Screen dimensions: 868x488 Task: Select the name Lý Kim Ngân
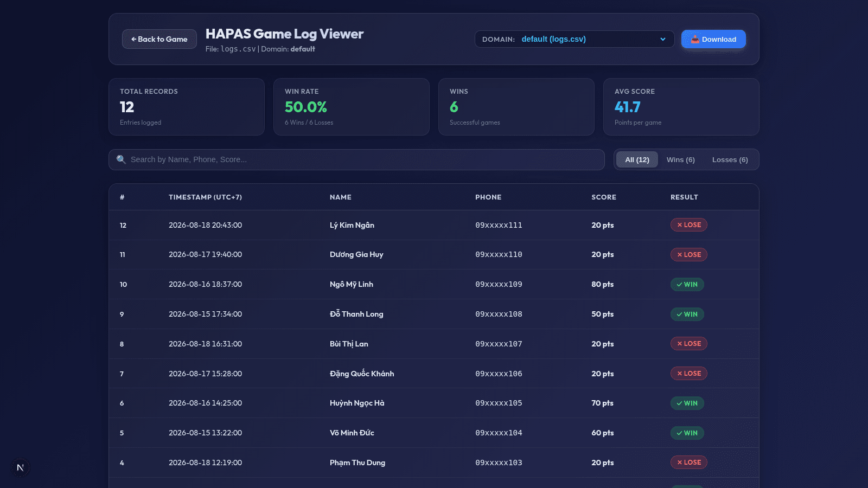tap(352, 225)
